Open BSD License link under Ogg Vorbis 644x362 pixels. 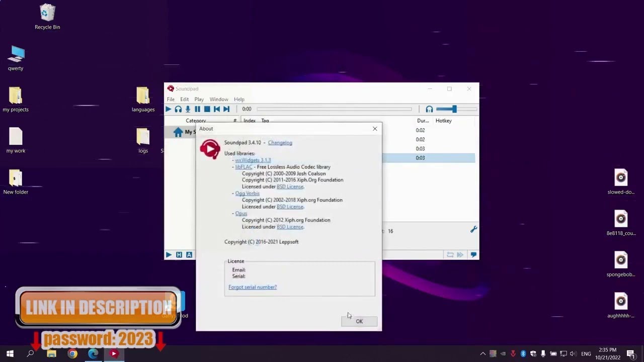point(290,207)
